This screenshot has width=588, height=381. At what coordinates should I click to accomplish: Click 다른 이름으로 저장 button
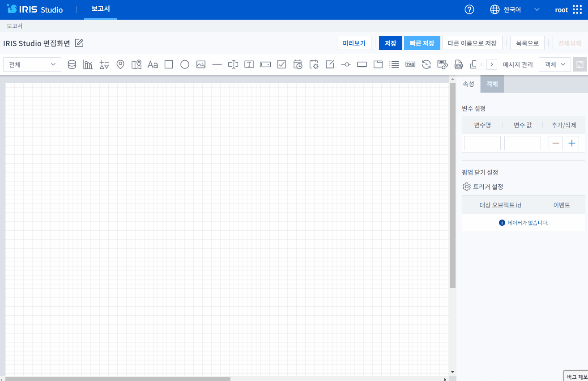472,43
